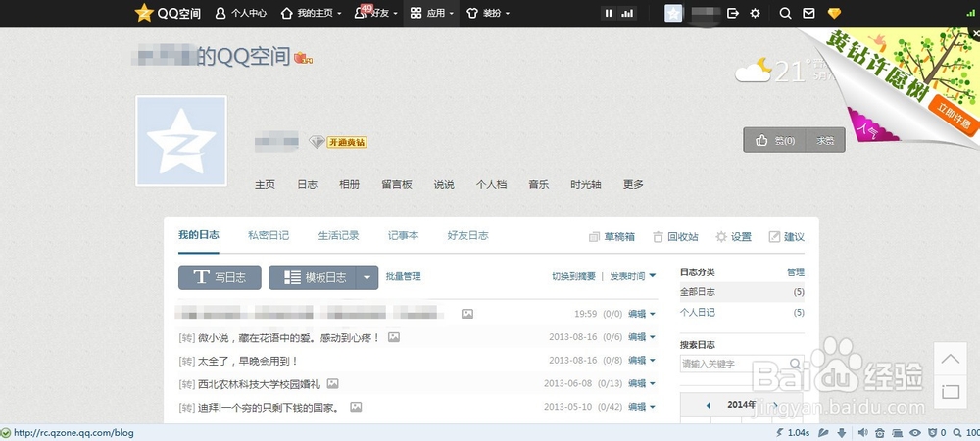The image size is (980, 441).
Task: Click the 模板日志 button
Action: (x=313, y=277)
